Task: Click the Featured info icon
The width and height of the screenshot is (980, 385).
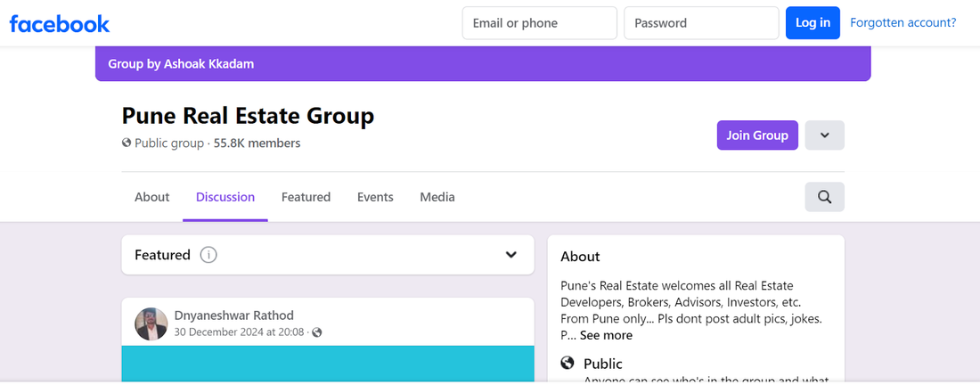Action: 208,255
